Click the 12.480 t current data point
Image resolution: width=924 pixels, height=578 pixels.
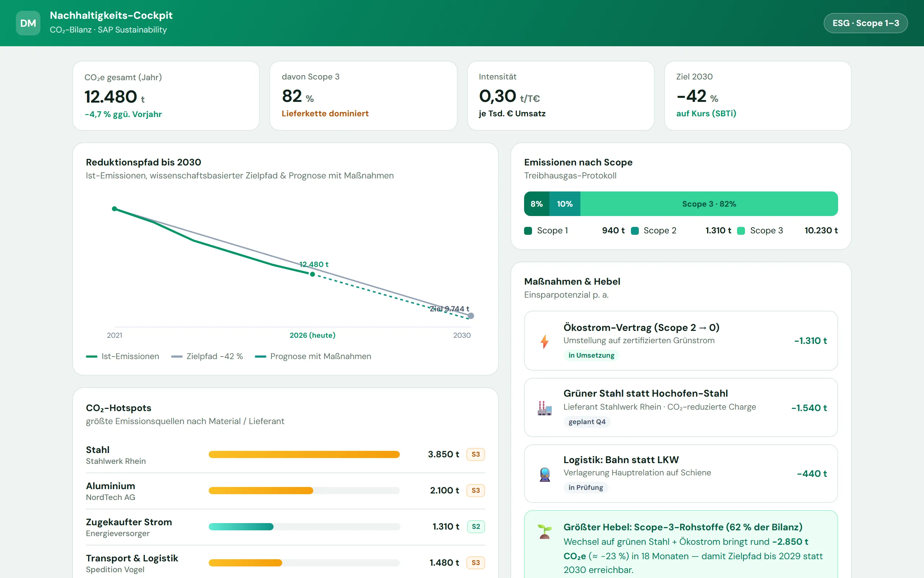(312, 274)
